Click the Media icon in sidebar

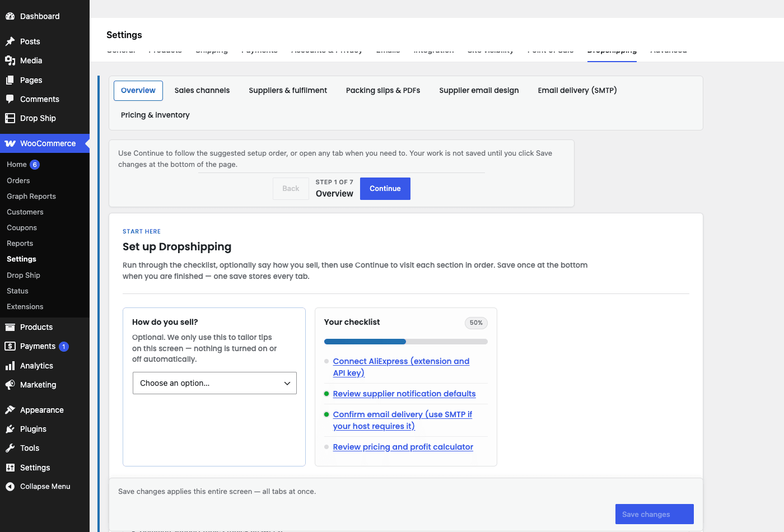coord(10,60)
